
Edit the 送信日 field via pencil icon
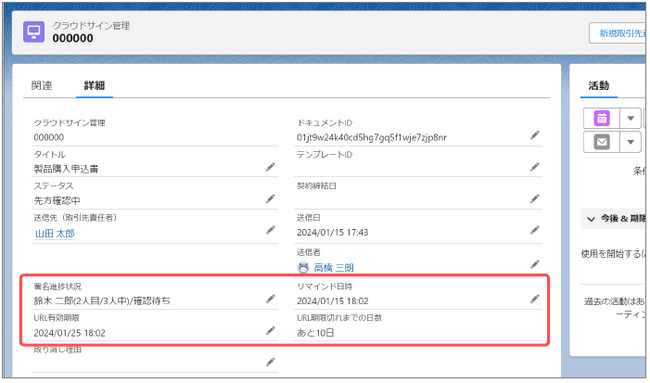[535, 230]
